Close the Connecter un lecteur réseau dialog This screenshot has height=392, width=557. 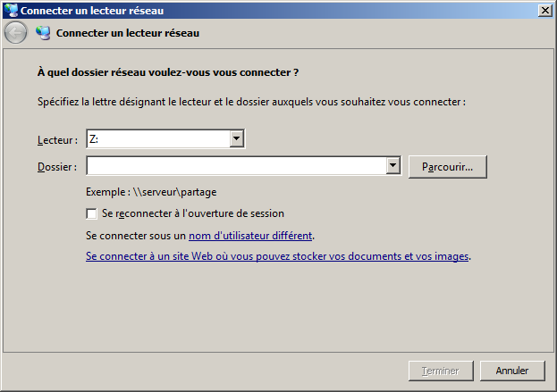tap(544, 10)
